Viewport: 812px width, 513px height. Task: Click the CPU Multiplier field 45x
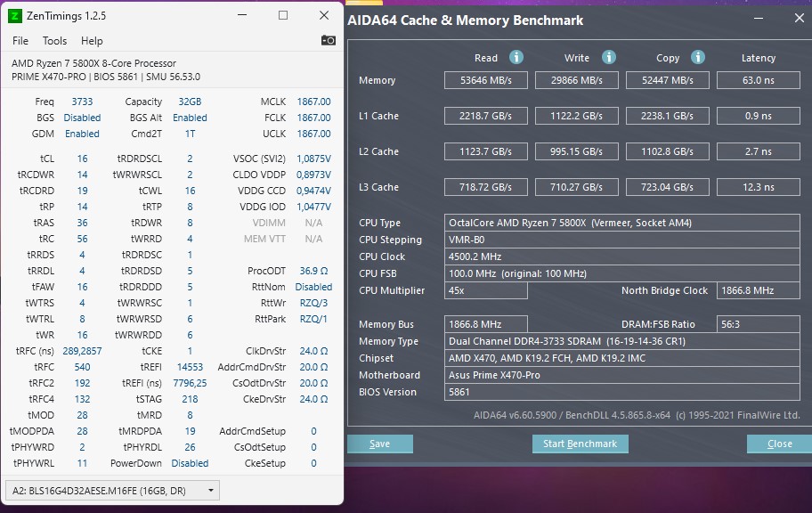click(x=486, y=290)
